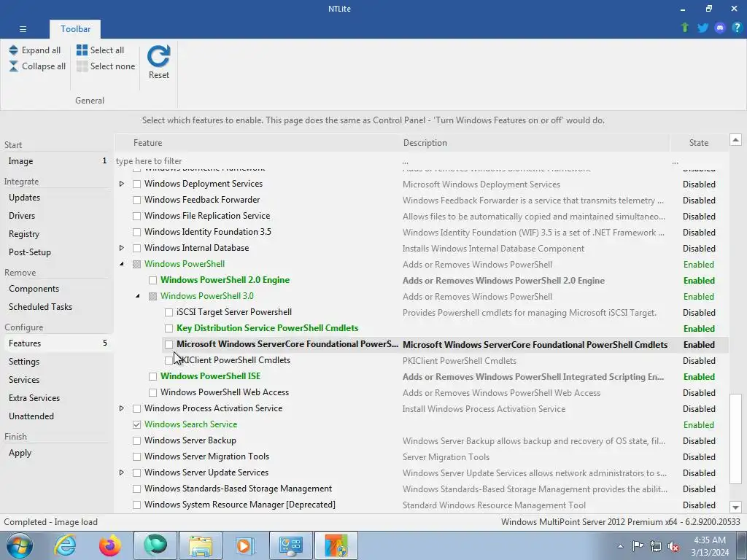This screenshot has height=560, width=747.
Task: Open the green globe app on taskbar
Action: click(x=155, y=545)
